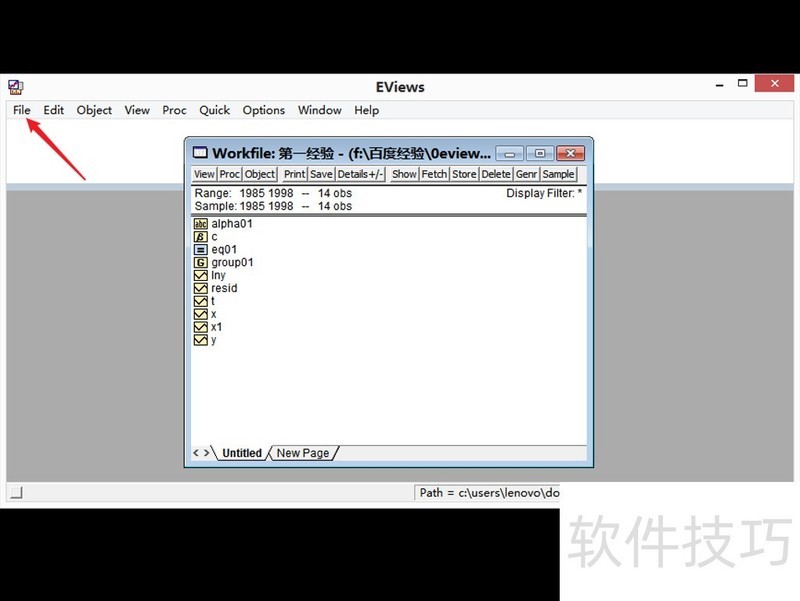800x601 pixels.
Task: Open the View menu in menu bar
Action: tap(137, 110)
